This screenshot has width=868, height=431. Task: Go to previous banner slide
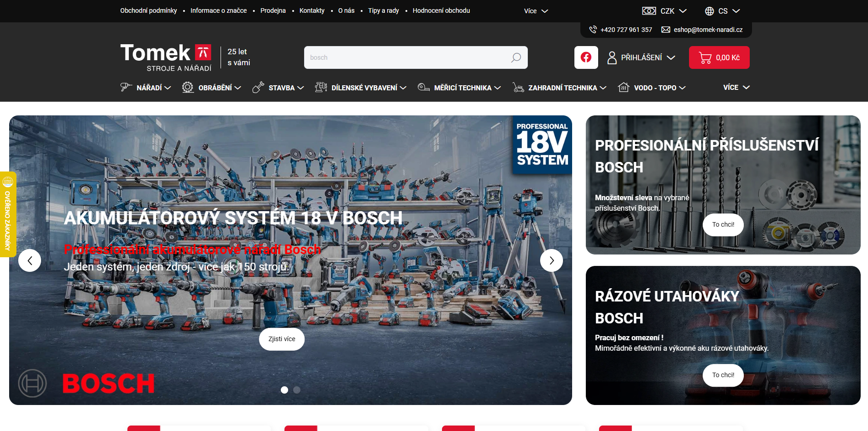coord(30,260)
